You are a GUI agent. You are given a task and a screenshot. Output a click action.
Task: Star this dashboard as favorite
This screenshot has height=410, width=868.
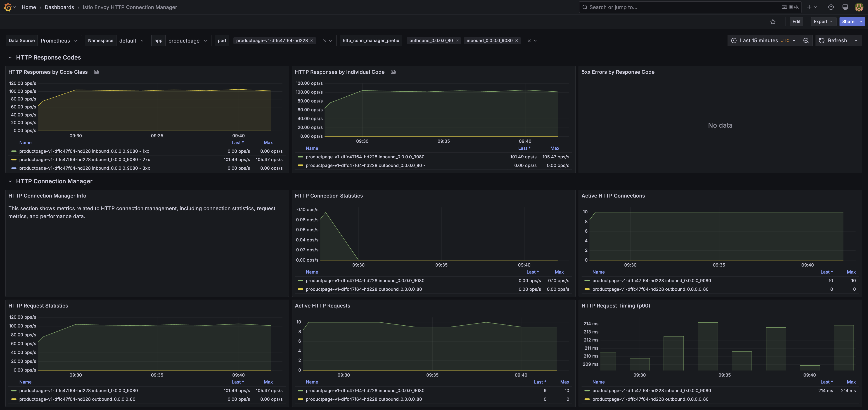coord(773,21)
